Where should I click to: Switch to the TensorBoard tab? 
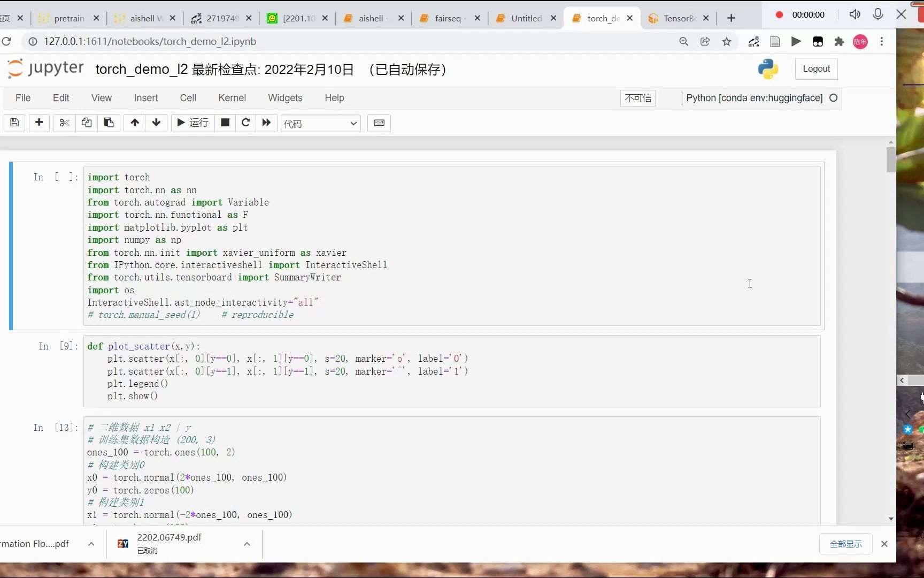point(679,18)
